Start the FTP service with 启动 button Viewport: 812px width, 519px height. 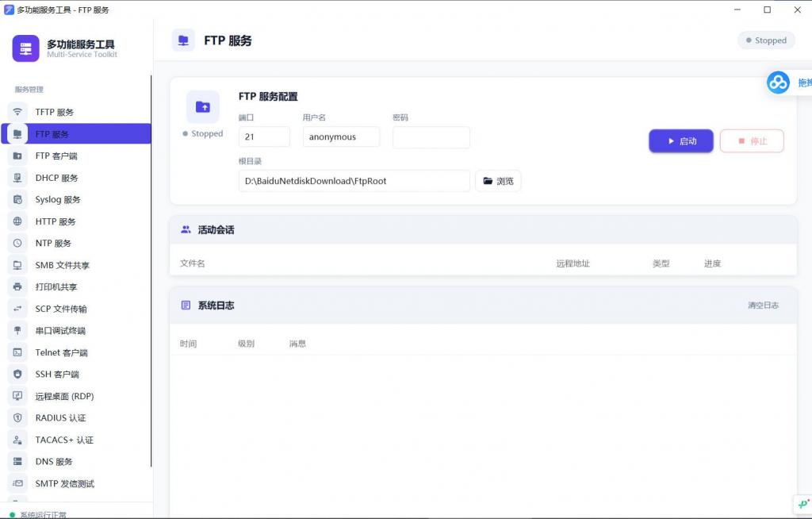[x=681, y=141]
